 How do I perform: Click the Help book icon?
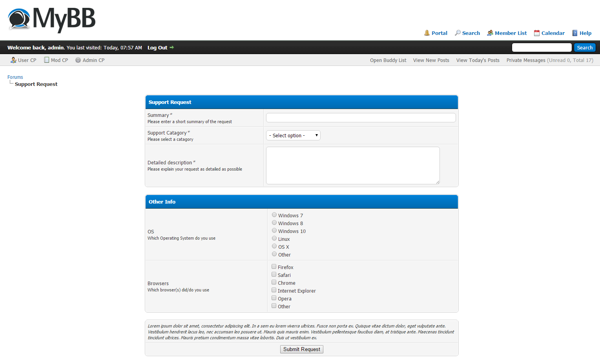tap(575, 33)
